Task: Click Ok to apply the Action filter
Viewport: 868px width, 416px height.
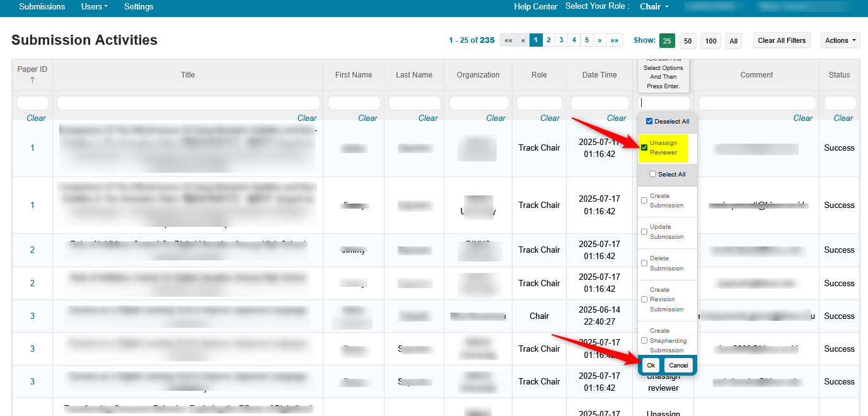Action: click(x=650, y=365)
